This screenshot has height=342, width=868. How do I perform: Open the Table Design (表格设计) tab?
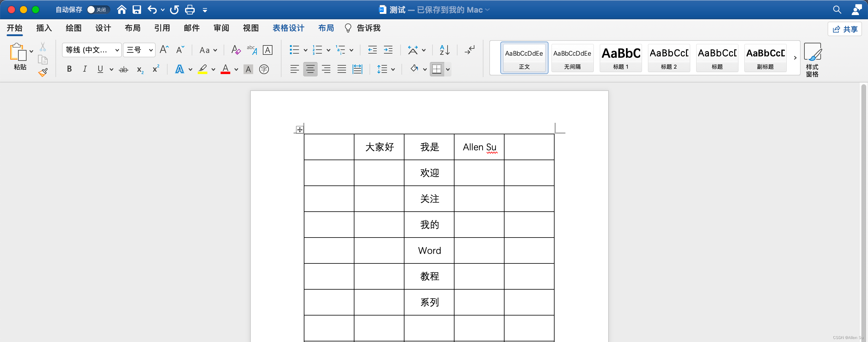click(x=288, y=28)
